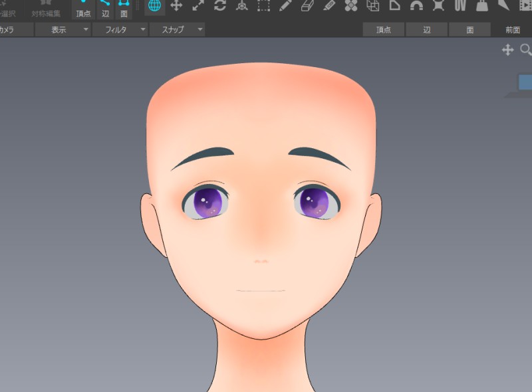The height and width of the screenshot is (392, 532).
Task: Toggle 面 display button in view header
Action: point(469,30)
